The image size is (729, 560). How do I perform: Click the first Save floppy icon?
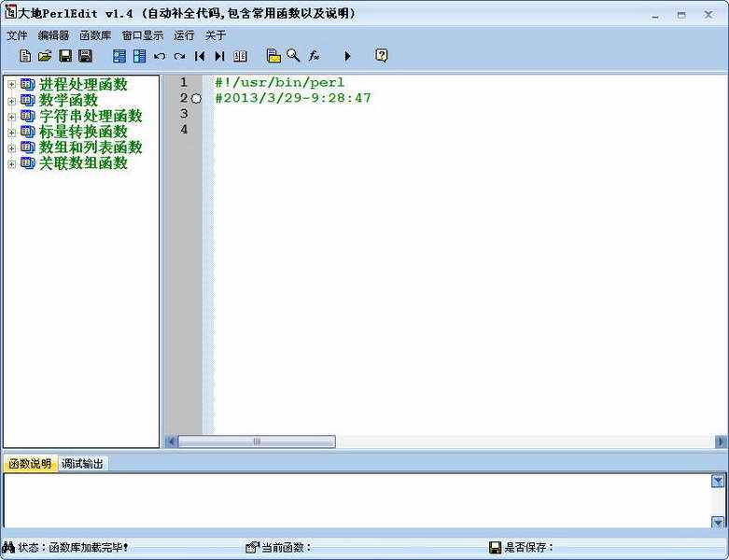(x=65, y=56)
